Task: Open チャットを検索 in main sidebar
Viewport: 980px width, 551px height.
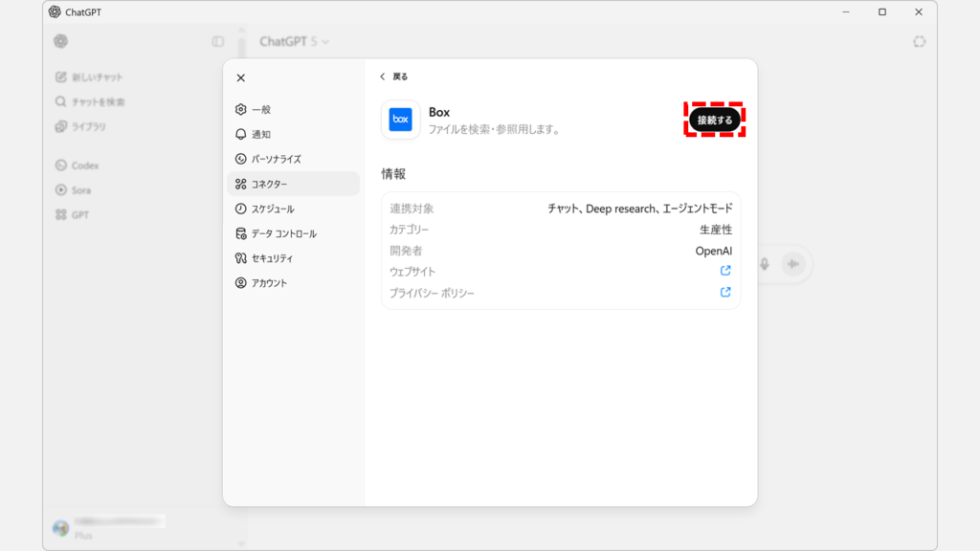Action: [90, 101]
